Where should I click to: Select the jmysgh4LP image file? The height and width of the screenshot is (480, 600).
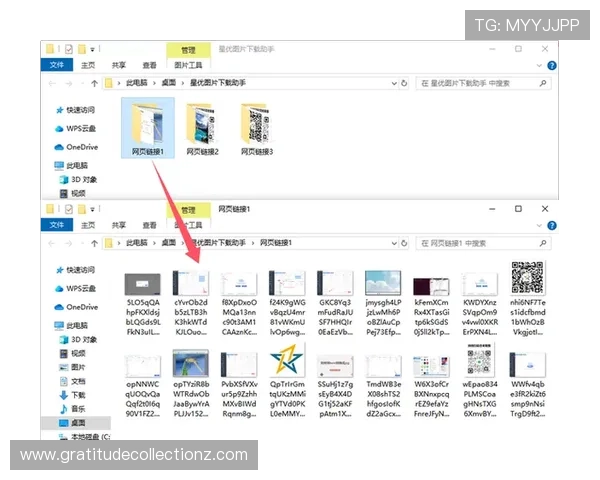point(383,304)
